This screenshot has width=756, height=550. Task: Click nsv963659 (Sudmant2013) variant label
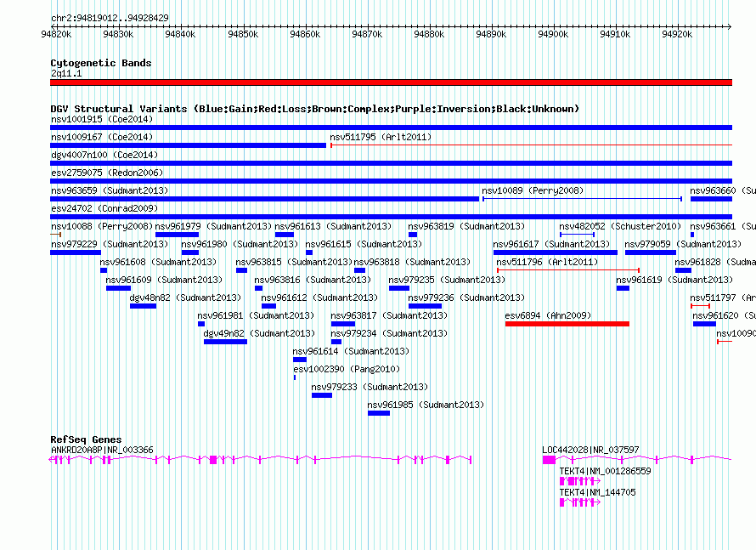click(110, 190)
